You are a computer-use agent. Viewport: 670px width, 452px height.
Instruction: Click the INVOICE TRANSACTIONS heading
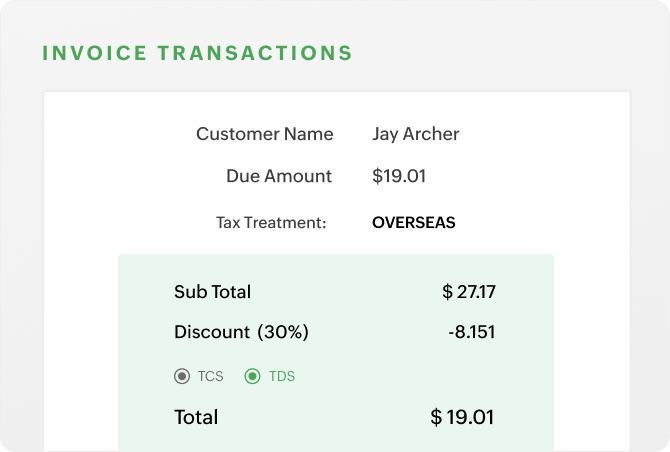coord(197,53)
